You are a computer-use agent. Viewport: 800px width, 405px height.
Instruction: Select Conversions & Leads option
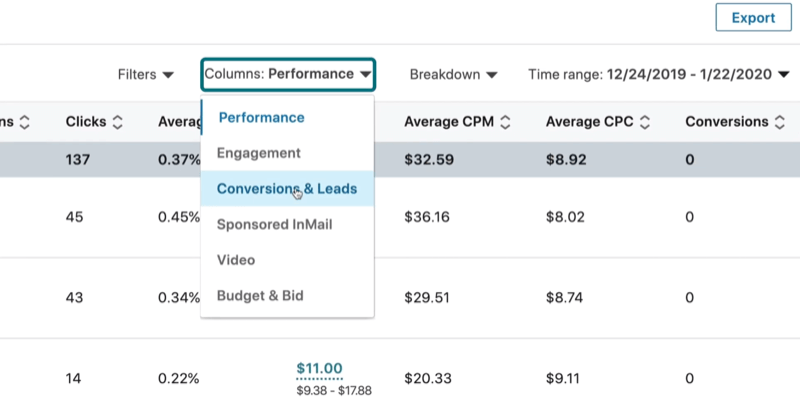coord(286,188)
